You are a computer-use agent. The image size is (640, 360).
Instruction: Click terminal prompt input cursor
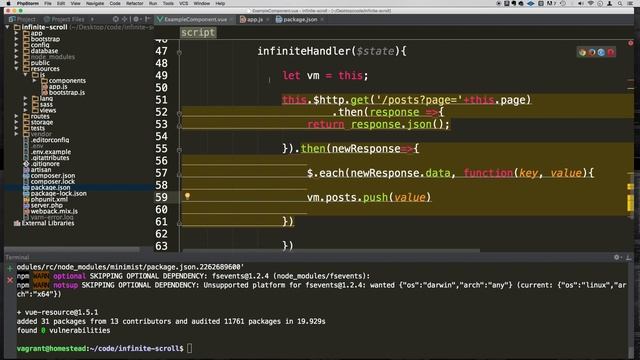click(x=189, y=348)
